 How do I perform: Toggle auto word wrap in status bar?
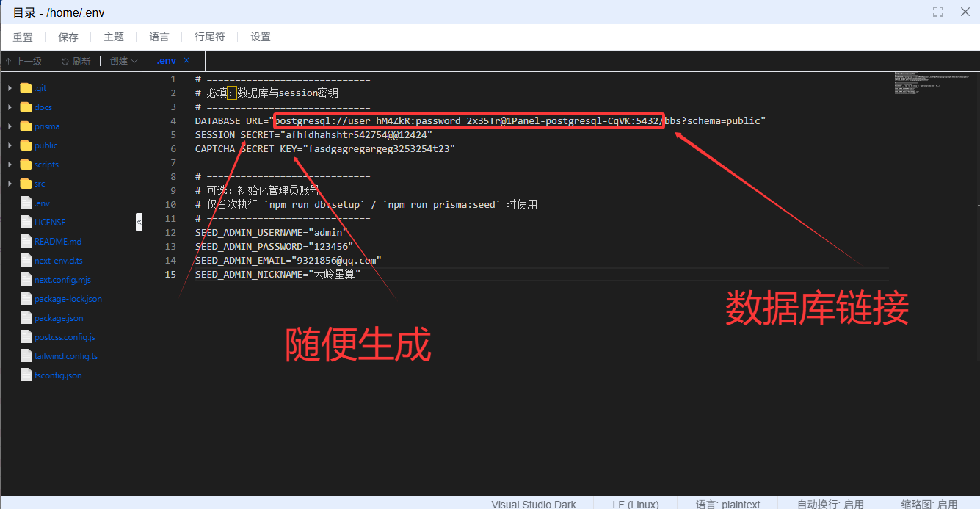830,504
